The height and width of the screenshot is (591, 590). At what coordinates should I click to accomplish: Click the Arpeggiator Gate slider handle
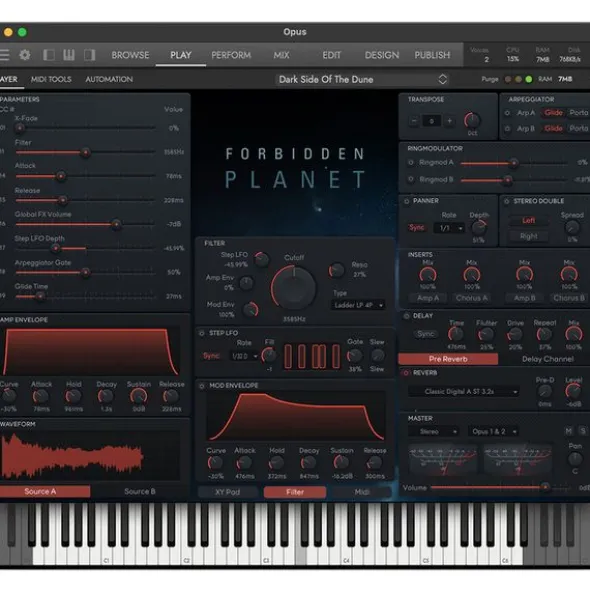(86, 273)
